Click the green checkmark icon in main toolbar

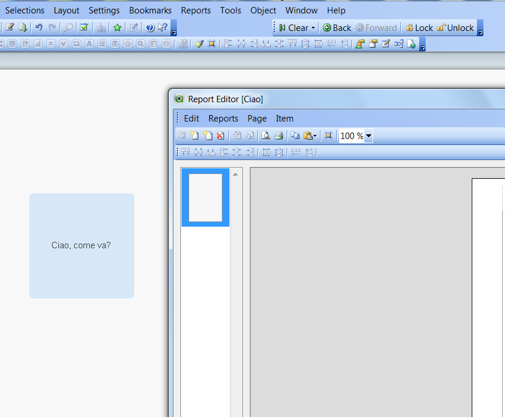[x=84, y=27]
